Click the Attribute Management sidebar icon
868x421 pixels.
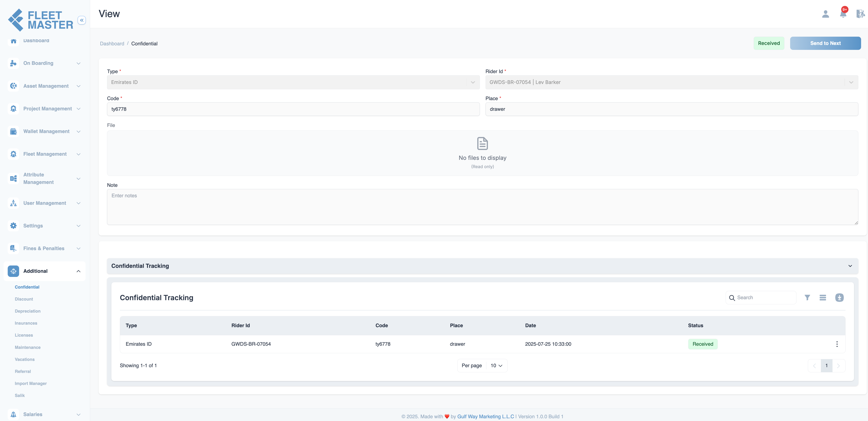pos(13,179)
